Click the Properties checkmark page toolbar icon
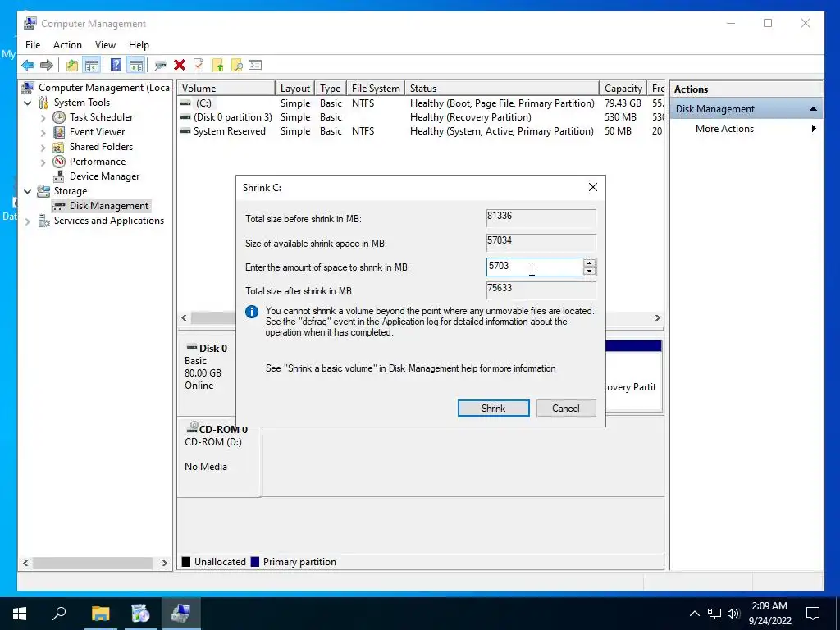Viewport: 840px width, 630px height. click(199, 66)
